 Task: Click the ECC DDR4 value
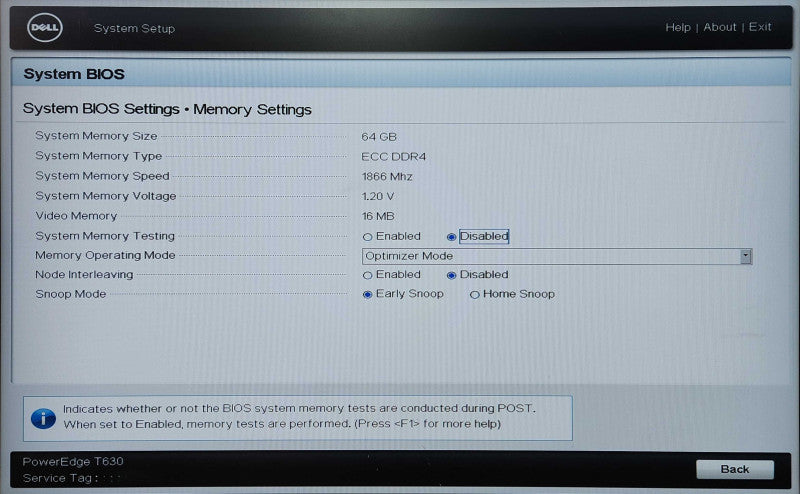click(x=393, y=157)
